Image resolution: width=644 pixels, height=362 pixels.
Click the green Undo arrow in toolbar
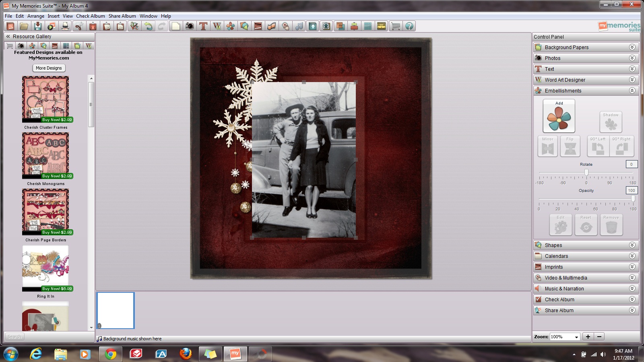149,26
